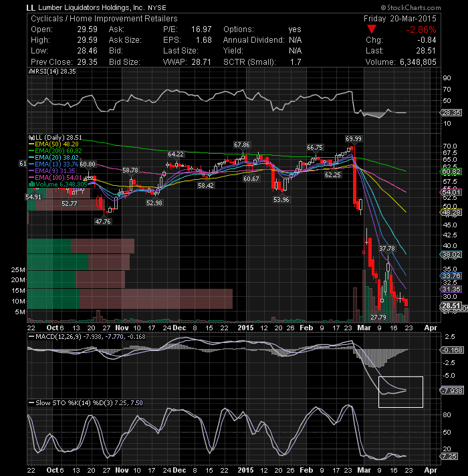Click the volume bars icon in the legend
The image size is (468, 476).
(31, 185)
